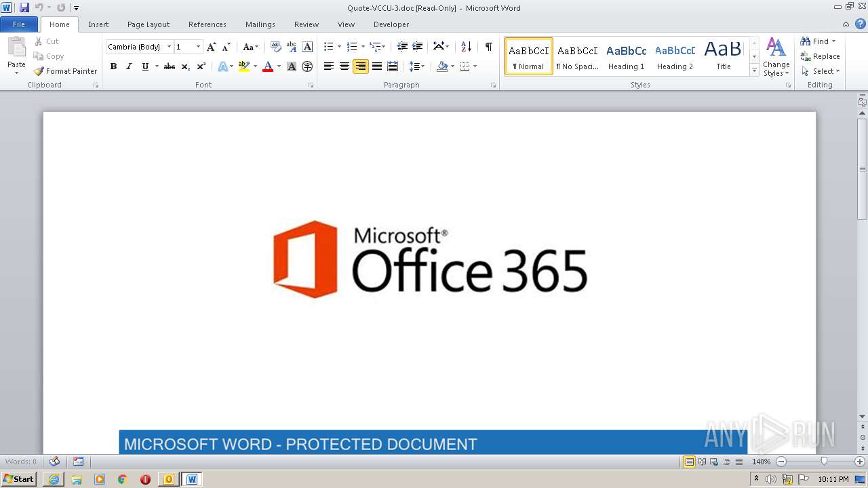Click the Cut button
This screenshot has height=488, width=868.
click(47, 41)
